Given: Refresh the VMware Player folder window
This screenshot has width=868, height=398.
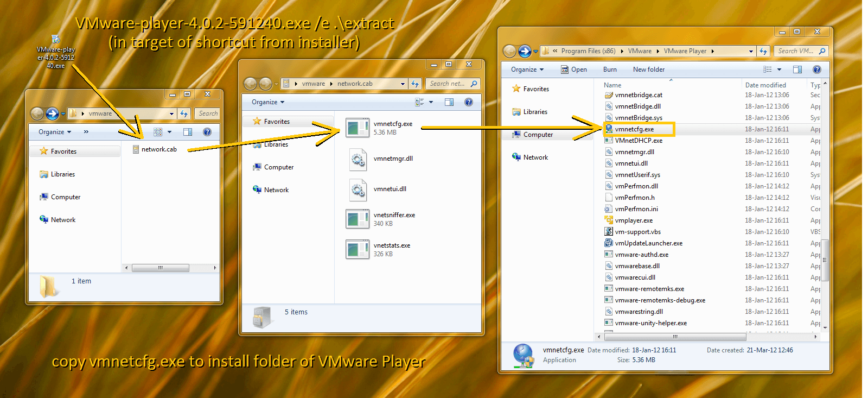Looking at the screenshot, I should [x=763, y=51].
